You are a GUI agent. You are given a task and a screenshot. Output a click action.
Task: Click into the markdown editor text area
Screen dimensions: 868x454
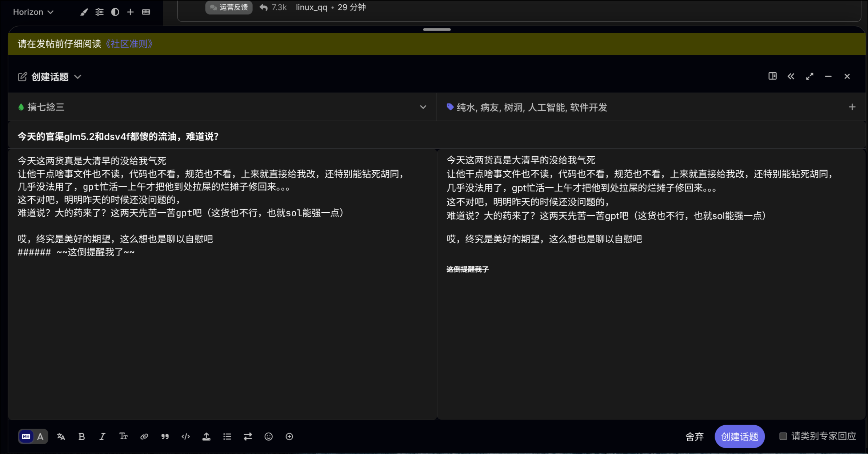[222, 284]
